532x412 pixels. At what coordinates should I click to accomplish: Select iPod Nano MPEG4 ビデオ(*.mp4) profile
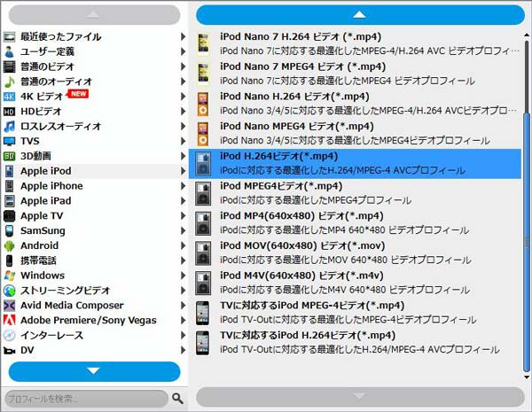point(355,134)
